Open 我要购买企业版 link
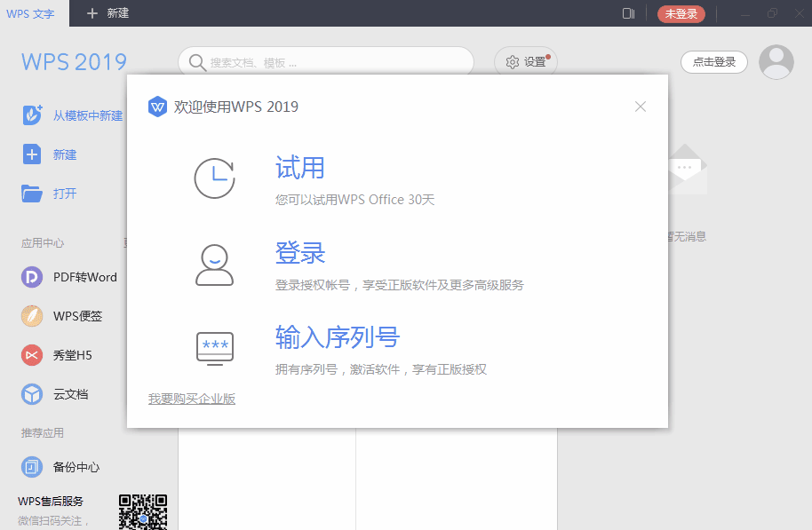Image resolution: width=812 pixels, height=530 pixels. pos(192,399)
